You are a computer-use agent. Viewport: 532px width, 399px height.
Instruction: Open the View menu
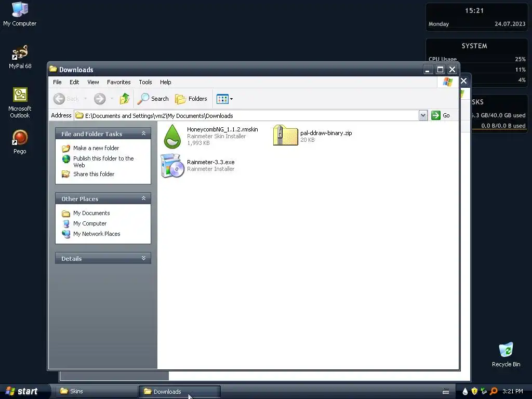point(93,82)
